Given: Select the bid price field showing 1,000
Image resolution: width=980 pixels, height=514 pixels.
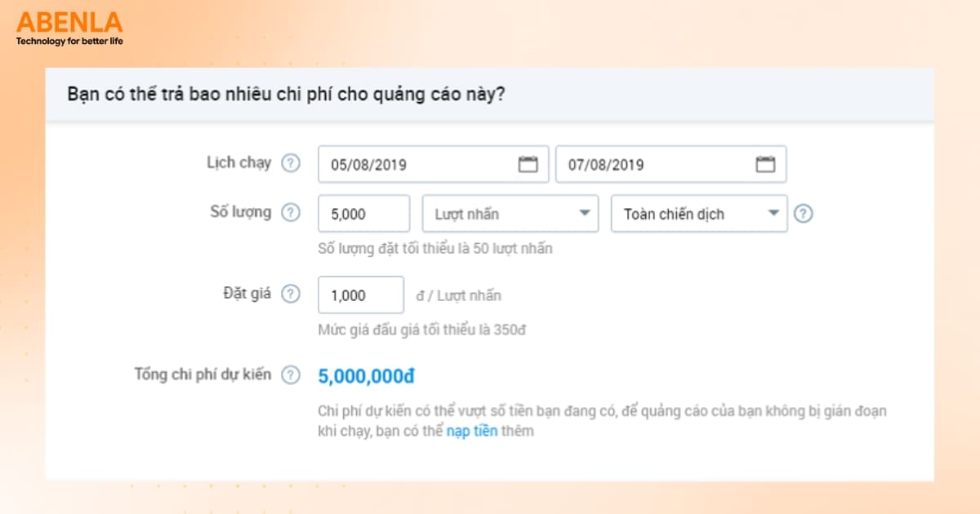Looking at the screenshot, I should 361,295.
